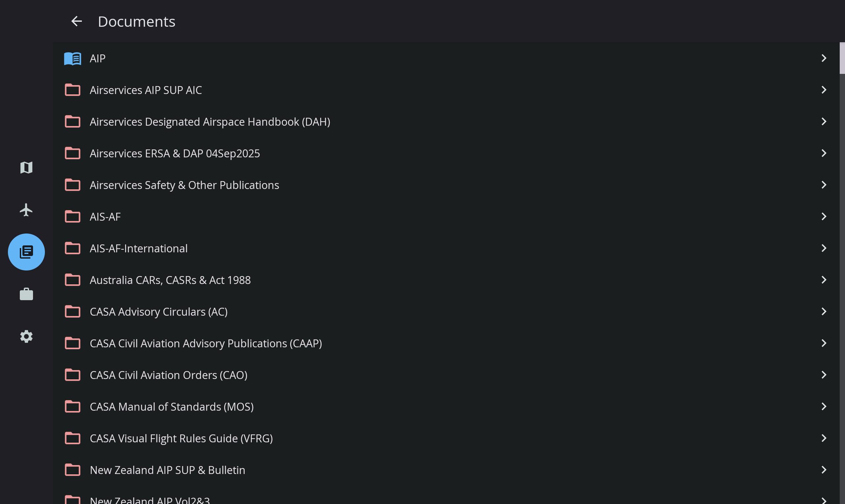This screenshot has height=504, width=845.
Task: Expand the AIS-AF-International row chevron
Action: click(824, 248)
